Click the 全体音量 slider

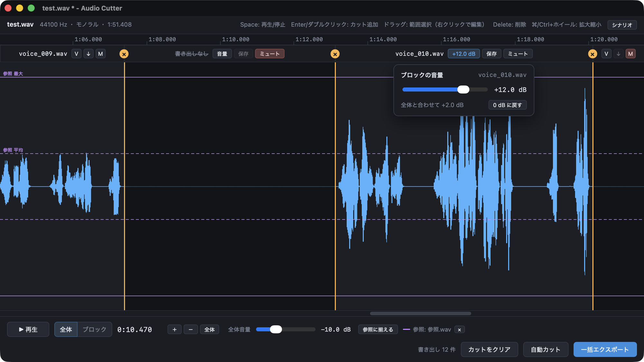point(286,329)
